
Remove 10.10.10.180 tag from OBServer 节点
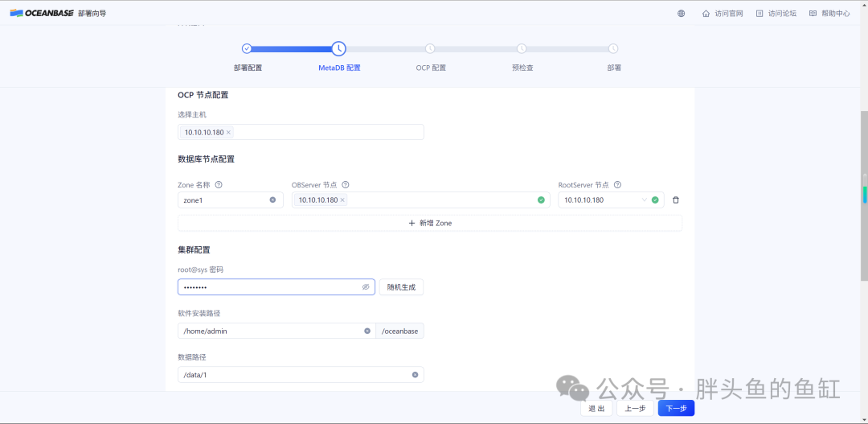(x=342, y=200)
